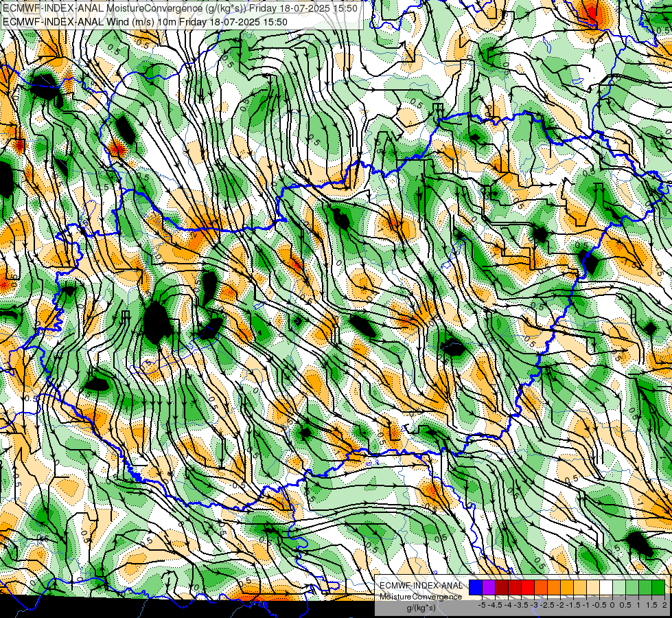Click the legend tick label -4.5
The height and width of the screenshot is (618, 672).
(495, 605)
